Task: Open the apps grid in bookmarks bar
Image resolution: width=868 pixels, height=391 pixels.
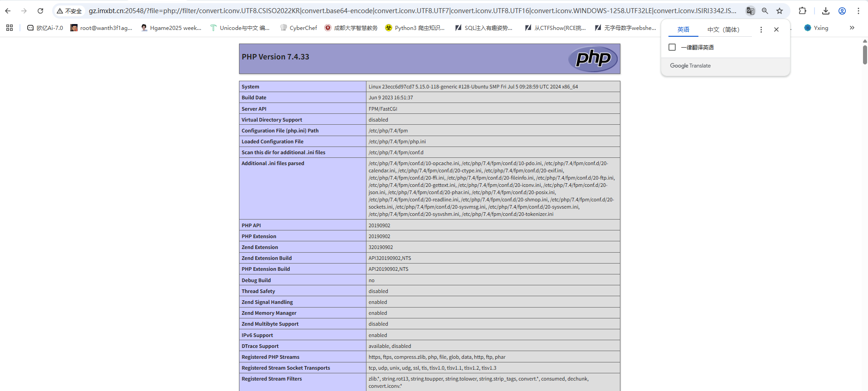Action: 10,28
